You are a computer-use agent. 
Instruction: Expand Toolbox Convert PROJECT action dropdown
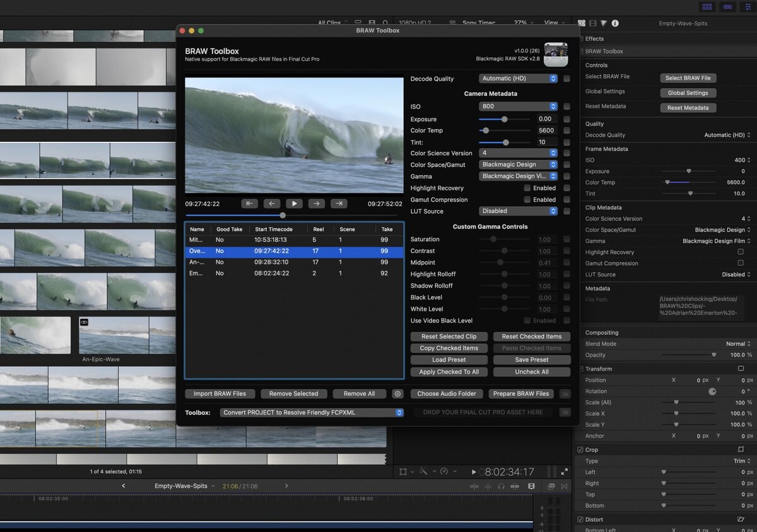click(312, 413)
